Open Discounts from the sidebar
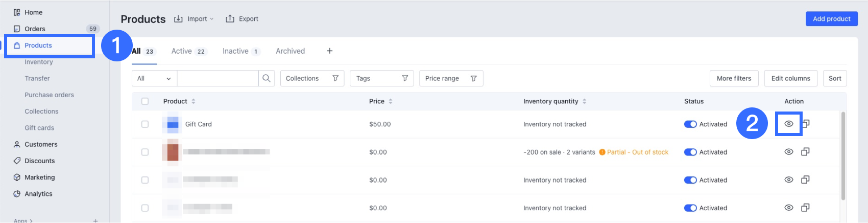The height and width of the screenshot is (223, 868). click(x=39, y=161)
